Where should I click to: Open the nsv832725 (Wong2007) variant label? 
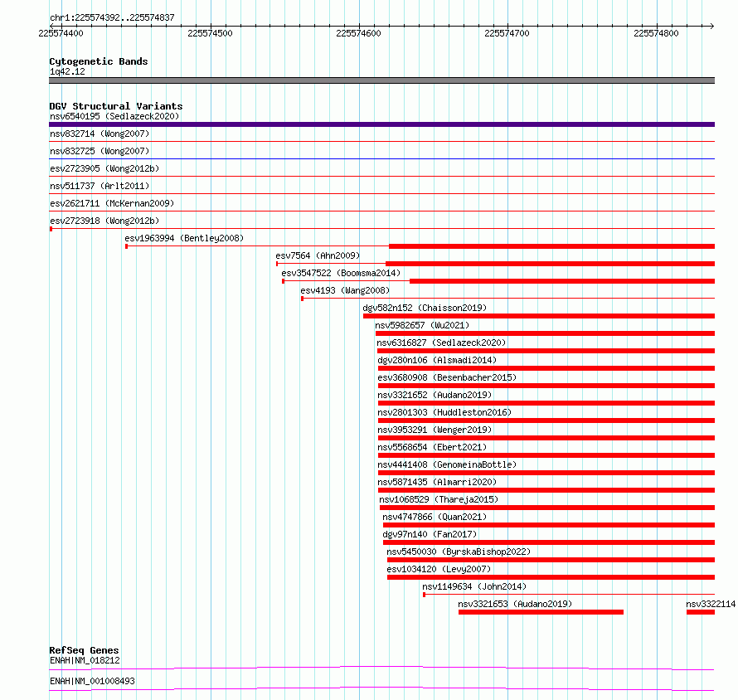pos(100,151)
